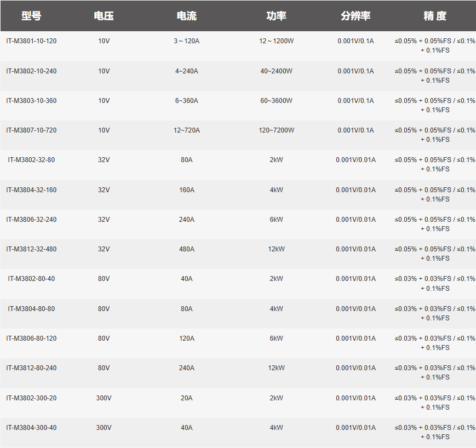Select model IT-M3806-32-240

tap(31, 220)
